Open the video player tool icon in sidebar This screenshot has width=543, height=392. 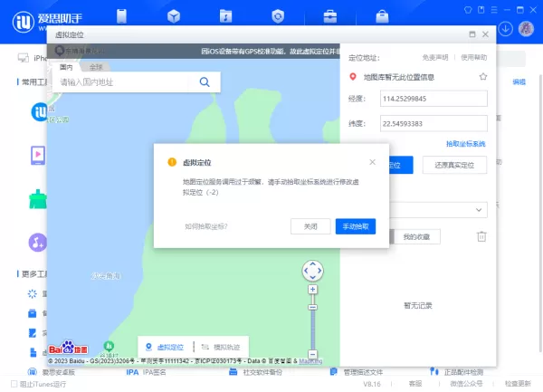tap(38, 155)
